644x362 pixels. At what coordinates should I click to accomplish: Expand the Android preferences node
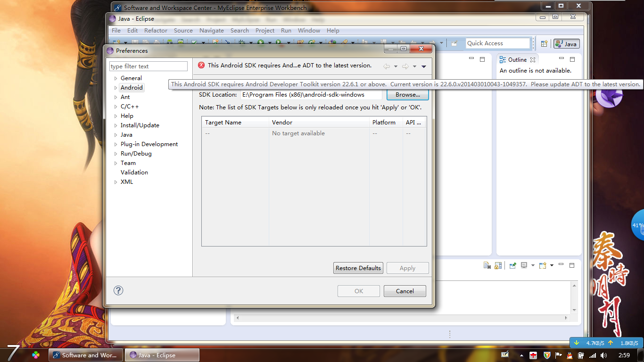[116, 88]
